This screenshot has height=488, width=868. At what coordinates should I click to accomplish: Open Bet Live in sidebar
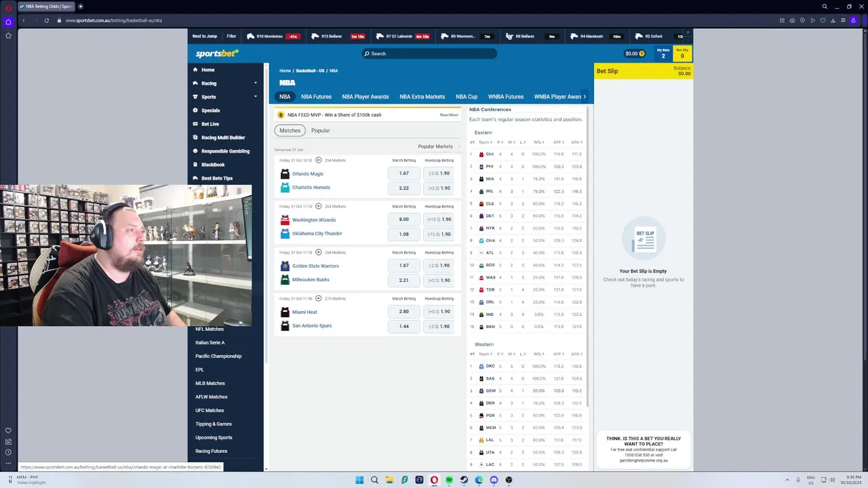click(x=210, y=124)
